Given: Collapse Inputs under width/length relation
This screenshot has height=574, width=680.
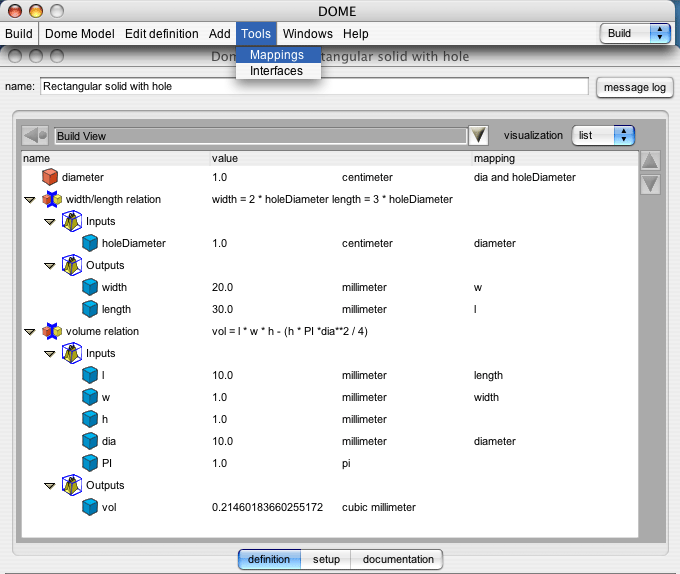Looking at the screenshot, I should pyautogui.click(x=50, y=222).
